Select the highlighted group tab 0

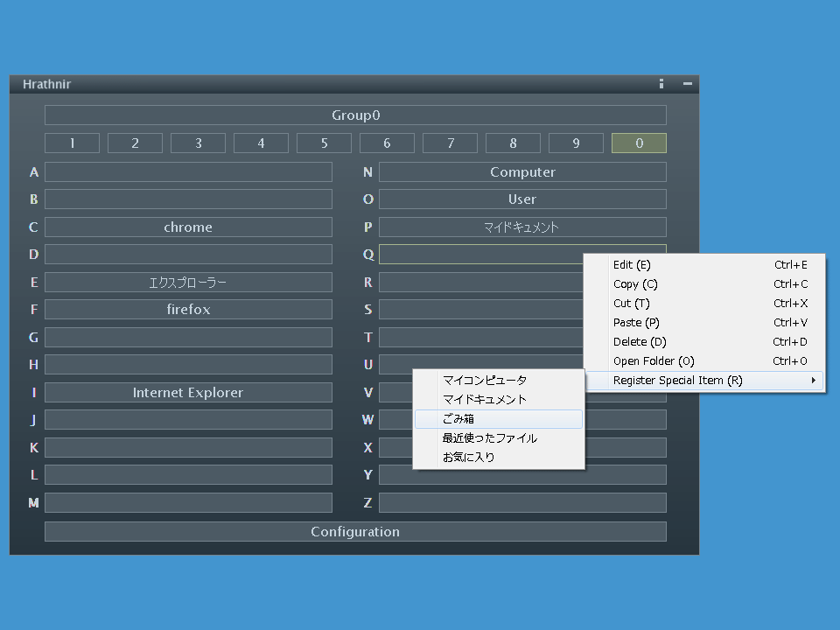[x=639, y=143]
